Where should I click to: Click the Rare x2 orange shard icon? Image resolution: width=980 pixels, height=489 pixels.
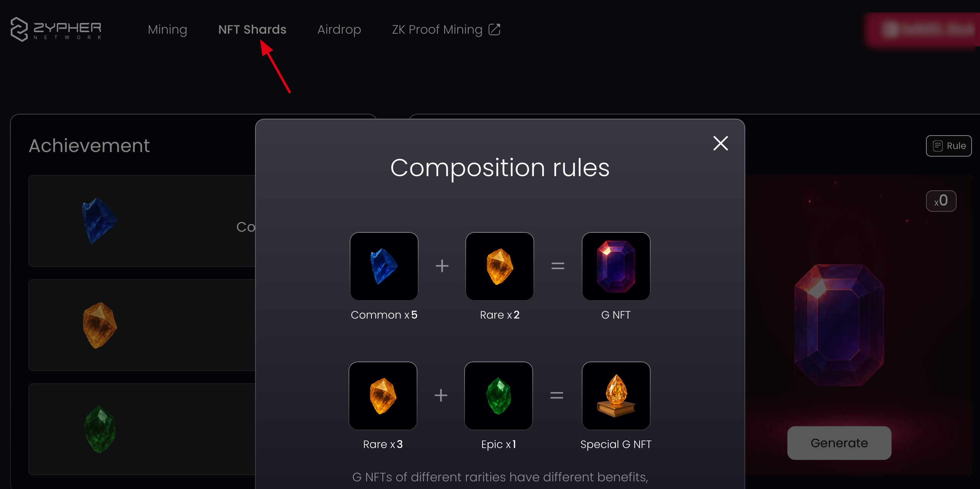tap(499, 266)
